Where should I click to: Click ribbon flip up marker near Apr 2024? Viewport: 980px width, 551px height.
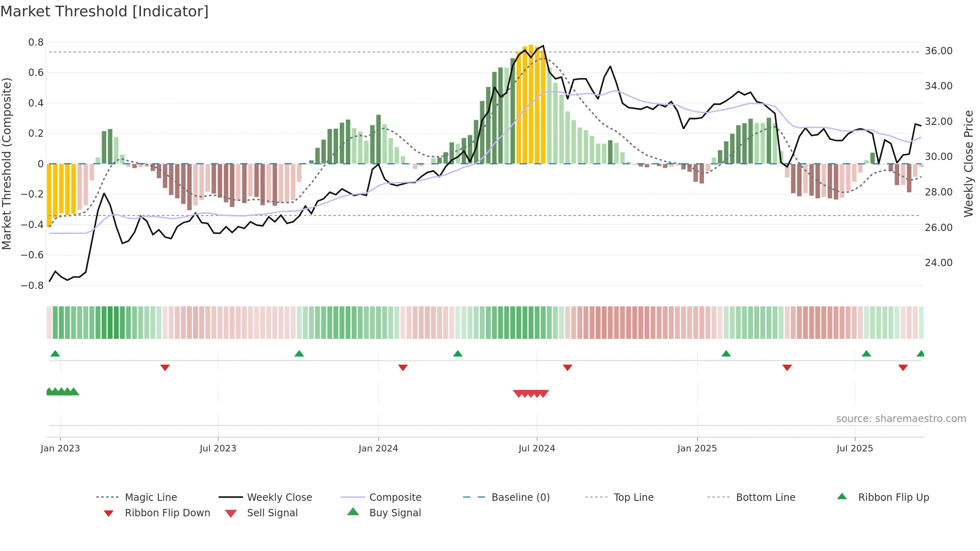(x=458, y=353)
